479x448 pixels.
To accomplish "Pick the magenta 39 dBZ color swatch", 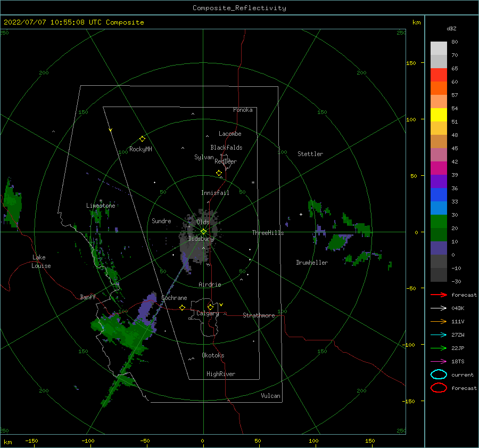I will [x=439, y=168].
